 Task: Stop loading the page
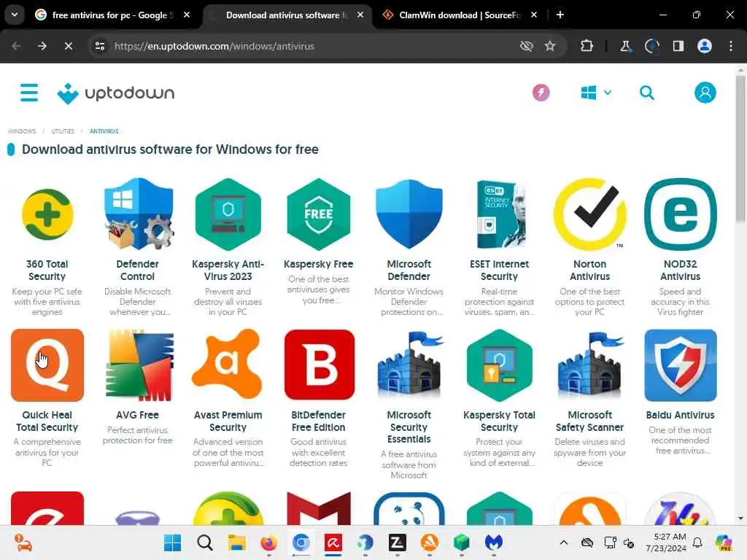(68, 46)
